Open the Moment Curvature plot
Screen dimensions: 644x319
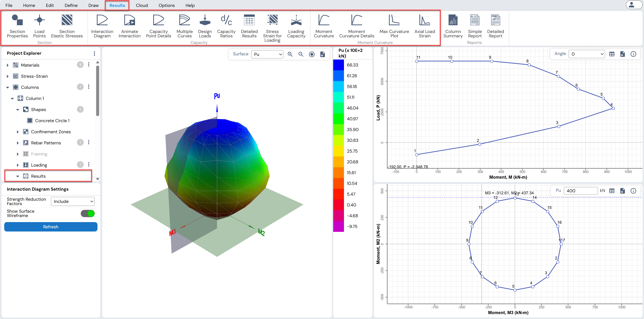click(x=324, y=26)
